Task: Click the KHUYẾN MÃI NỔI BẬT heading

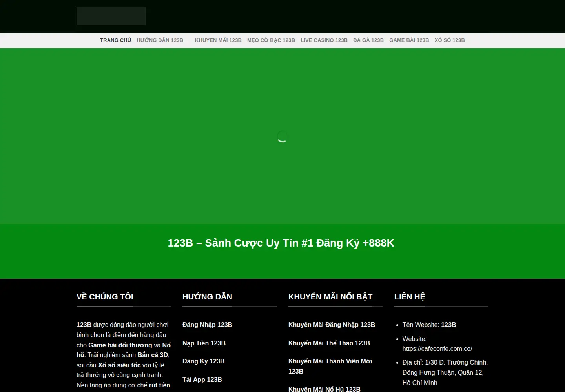Action: click(x=330, y=297)
